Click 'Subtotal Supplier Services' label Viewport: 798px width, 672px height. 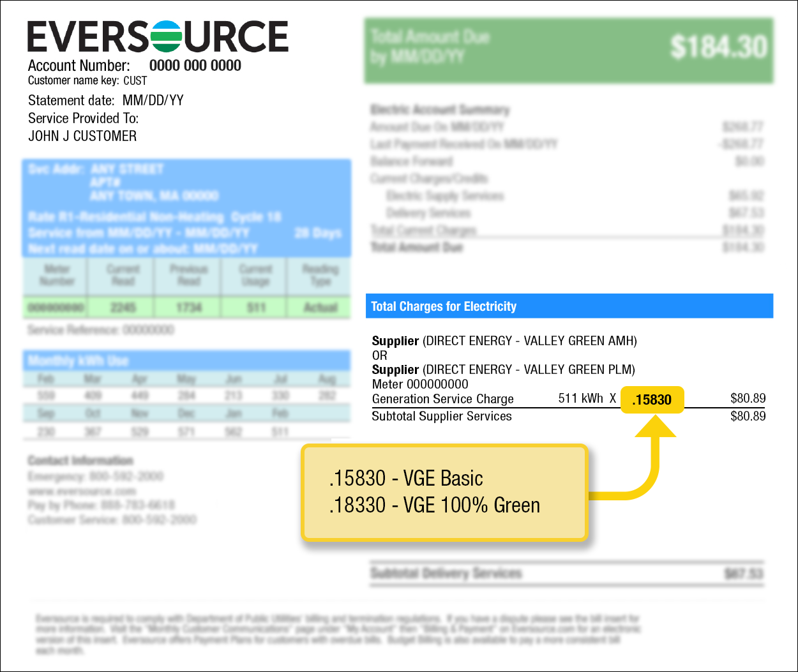[x=442, y=417]
